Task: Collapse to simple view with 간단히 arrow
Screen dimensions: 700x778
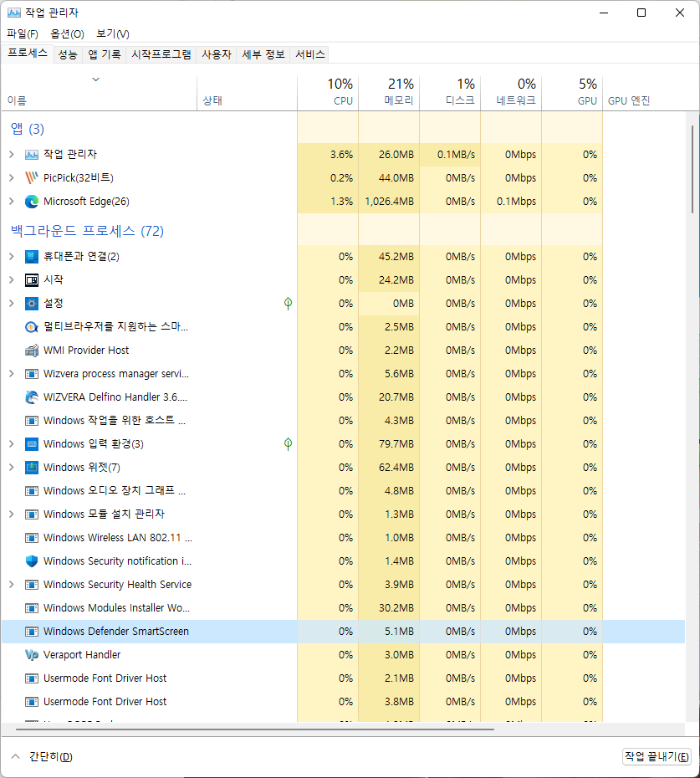Action: pos(15,756)
